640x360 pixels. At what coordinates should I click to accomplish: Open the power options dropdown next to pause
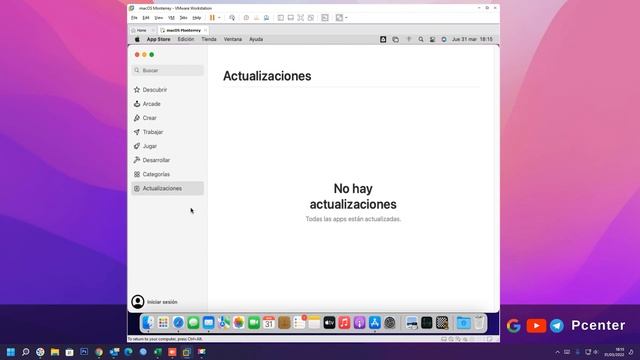[219, 18]
